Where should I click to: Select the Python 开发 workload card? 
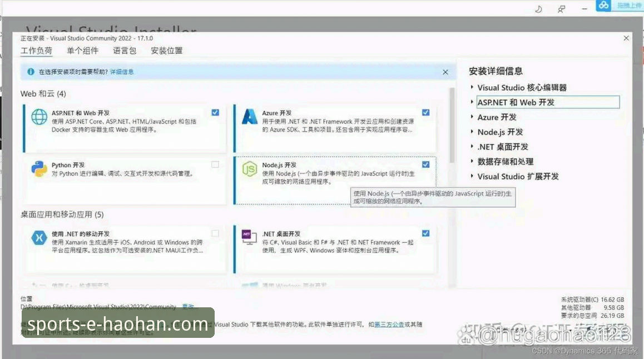[125, 180]
